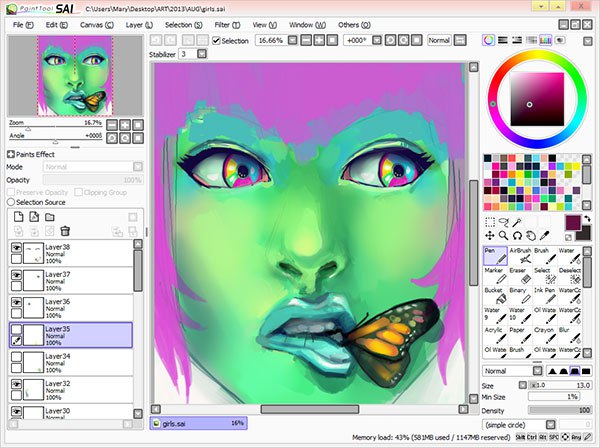
Task: Choose the Eraser tool
Action: 520,277
